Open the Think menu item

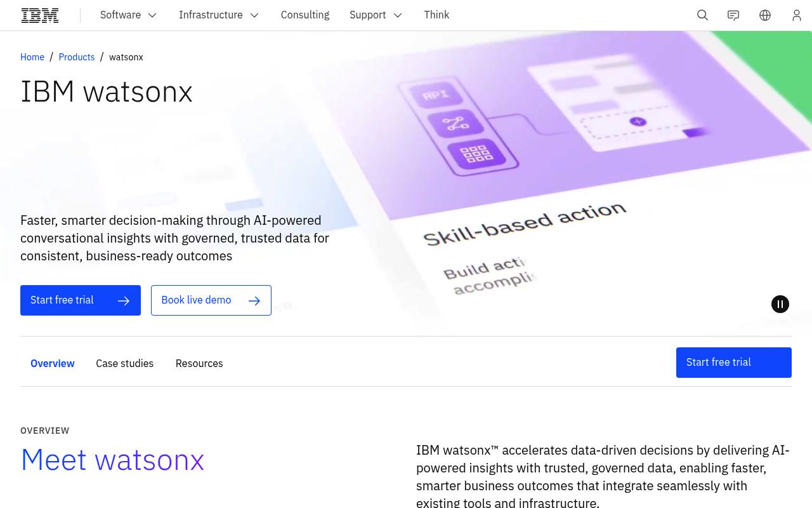coord(436,15)
